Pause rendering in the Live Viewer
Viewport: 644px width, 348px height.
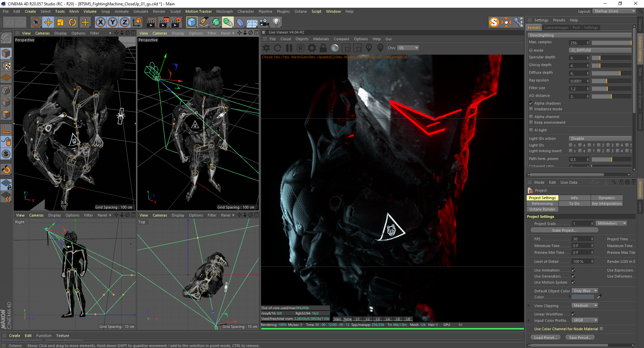(289, 48)
